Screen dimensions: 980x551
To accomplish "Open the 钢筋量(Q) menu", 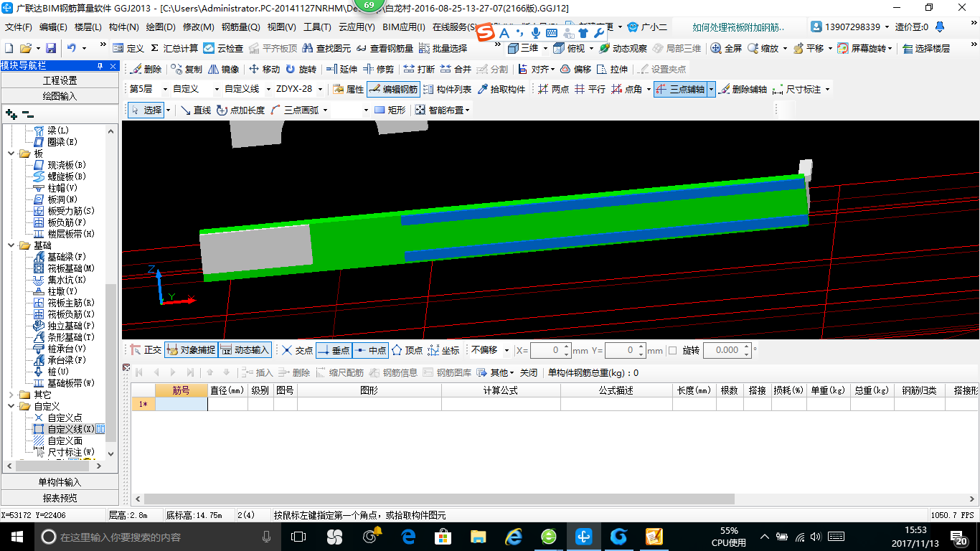I will click(241, 27).
